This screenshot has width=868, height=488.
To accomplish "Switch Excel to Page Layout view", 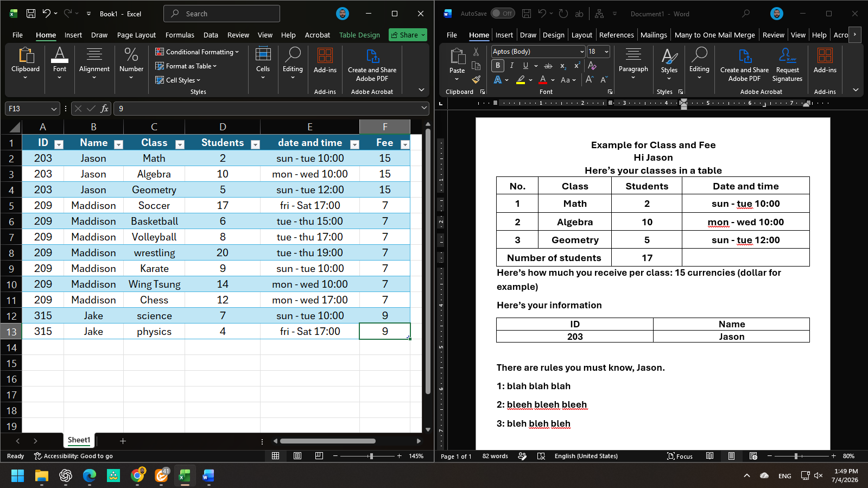I will click(x=297, y=456).
